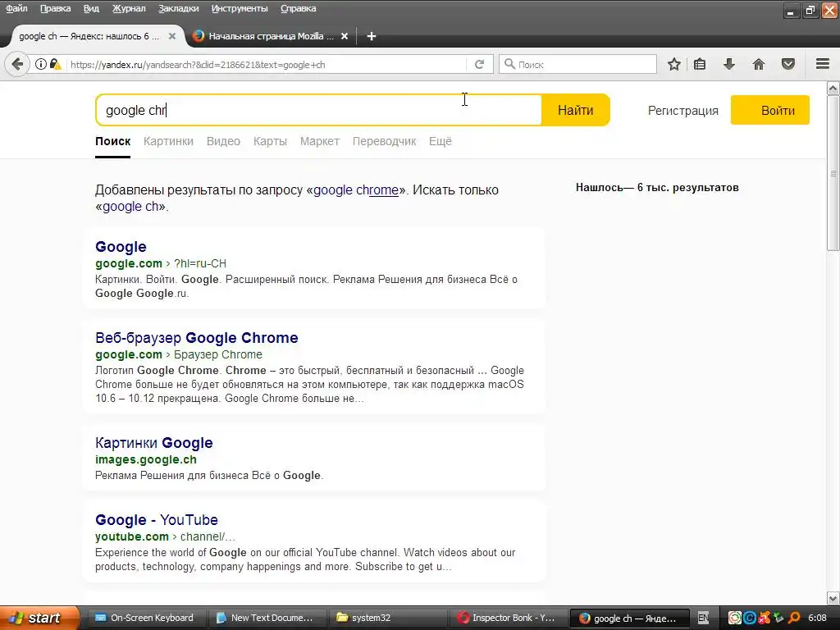Open the Файл menu
This screenshot has height=630, width=840.
pyautogui.click(x=16, y=8)
